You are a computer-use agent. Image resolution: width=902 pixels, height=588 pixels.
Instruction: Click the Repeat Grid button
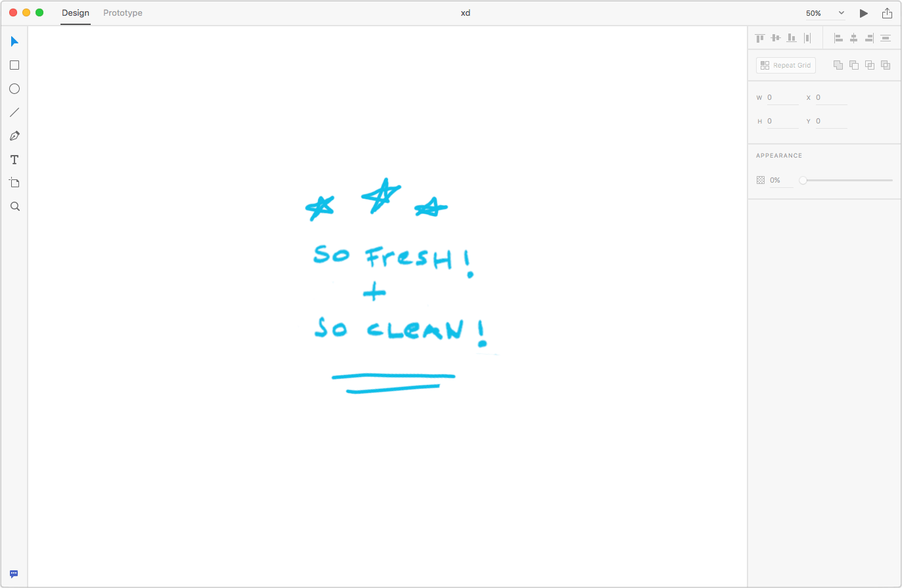[786, 65]
